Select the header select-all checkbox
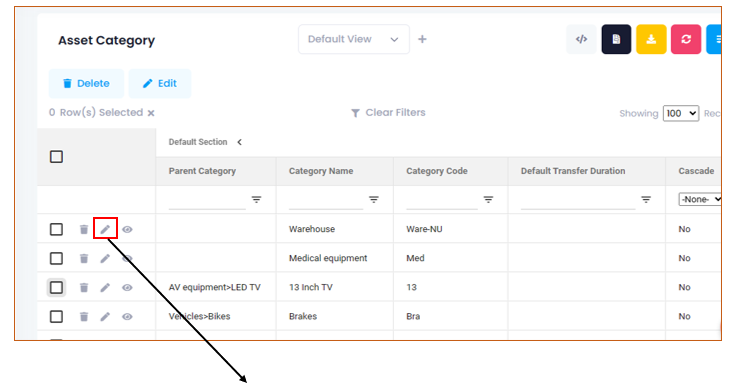Viewport: 735px width, 385px height. pyautogui.click(x=56, y=157)
